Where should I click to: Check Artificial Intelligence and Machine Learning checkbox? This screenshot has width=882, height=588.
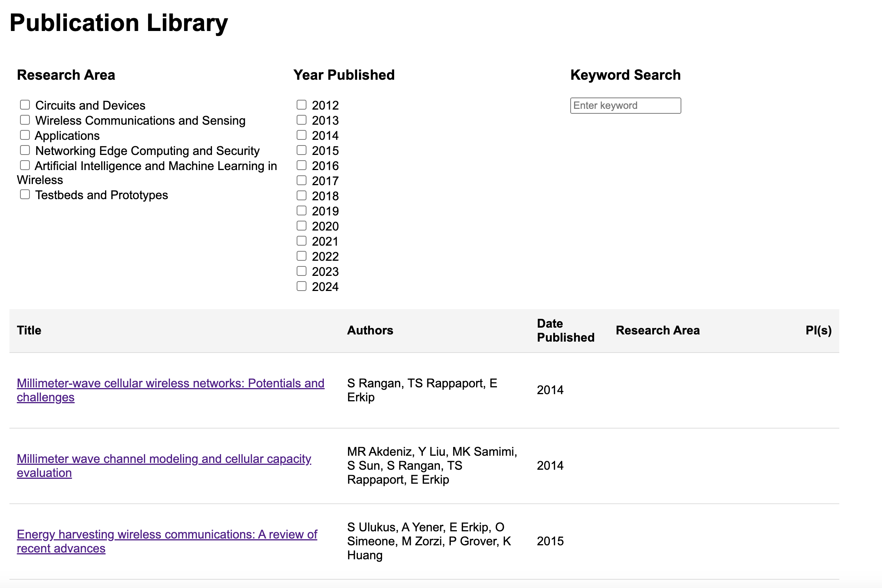click(25, 165)
